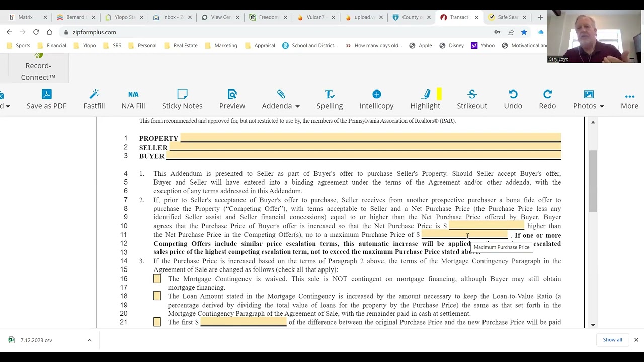Switch to the View Cen tab
Image resolution: width=644 pixels, height=362 pixels.
pos(219,17)
